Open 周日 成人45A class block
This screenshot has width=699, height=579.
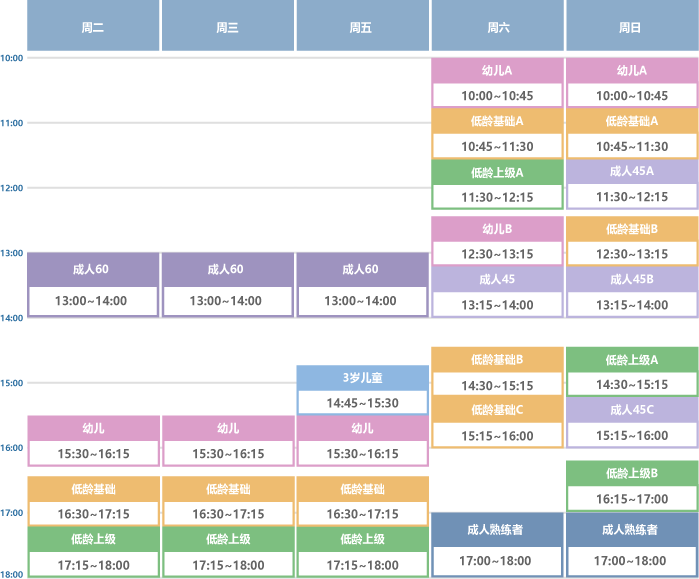[631, 184]
